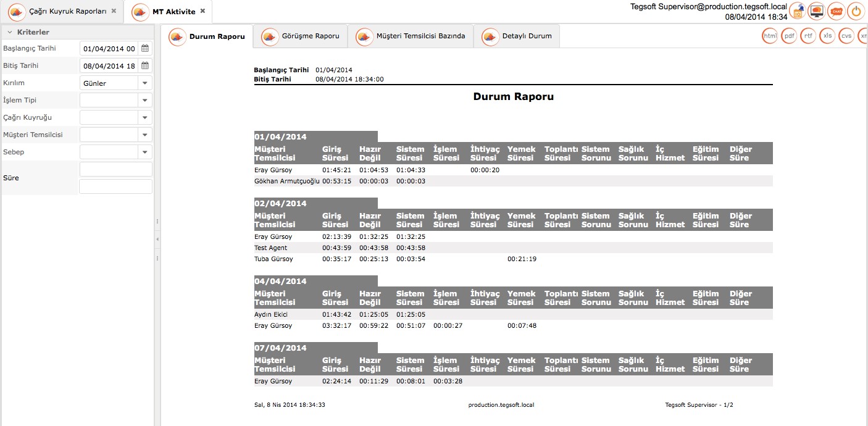Viewport: 868px width, 426px height.
Task: Select the MT Aktivite tab
Action: tap(169, 12)
